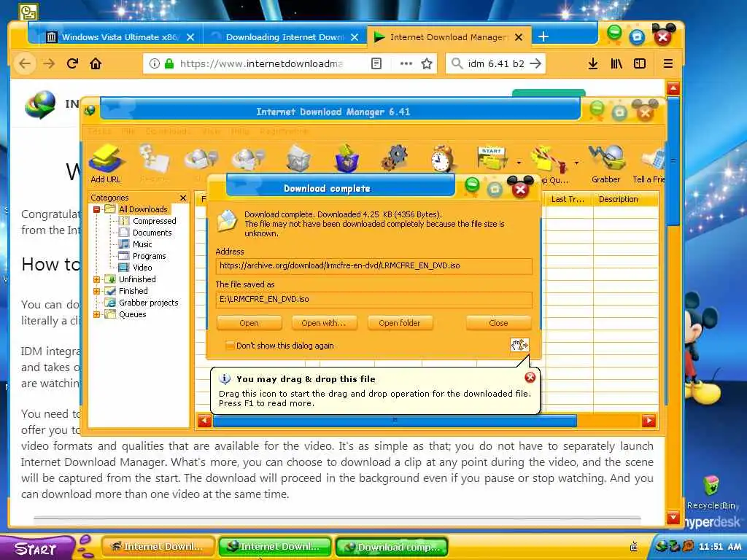Viewport: 747px width, 560px height.
Task: Click Firefox Forward arrow button
Action: tap(49, 63)
